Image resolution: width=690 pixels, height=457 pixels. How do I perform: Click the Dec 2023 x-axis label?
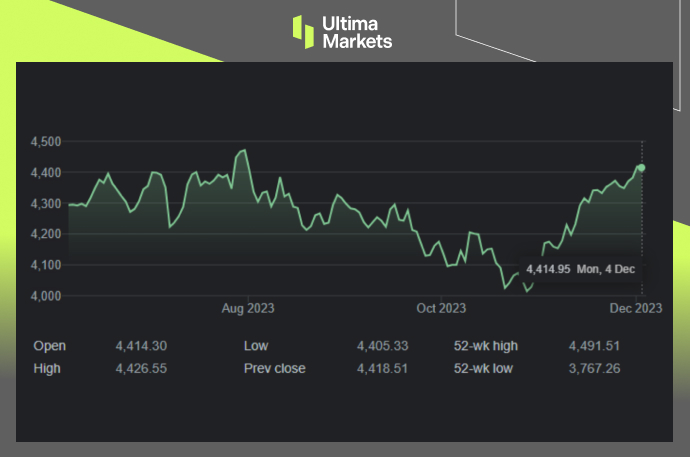[636, 309]
